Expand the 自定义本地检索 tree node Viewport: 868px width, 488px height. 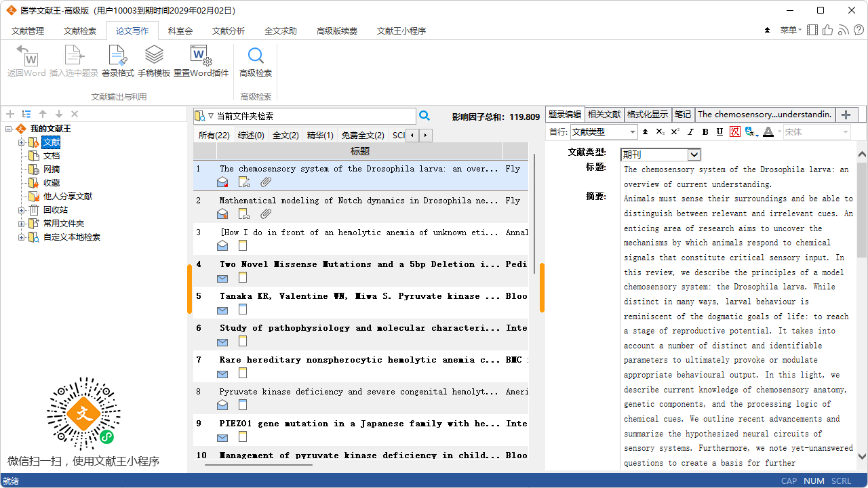coord(21,237)
